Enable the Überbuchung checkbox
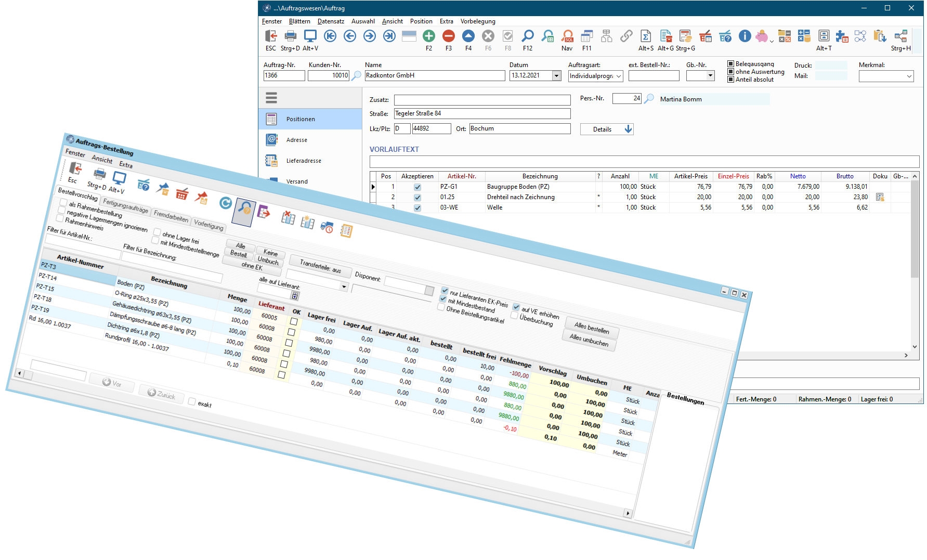Screen dimensions: 927x560 [514, 315]
